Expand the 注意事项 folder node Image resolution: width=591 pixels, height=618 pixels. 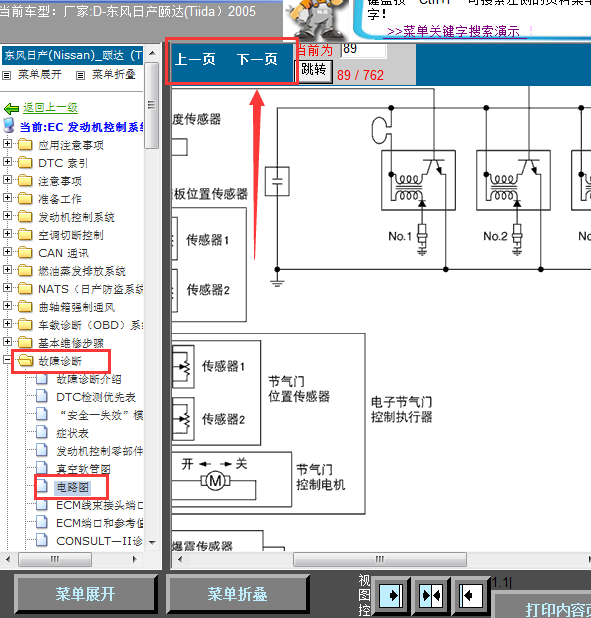tap(7, 179)
